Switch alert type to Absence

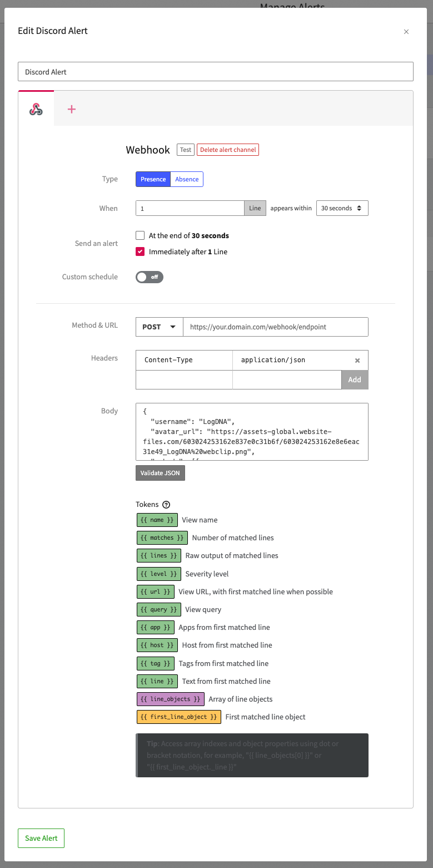pyautogui.click(x=187, y=179)
